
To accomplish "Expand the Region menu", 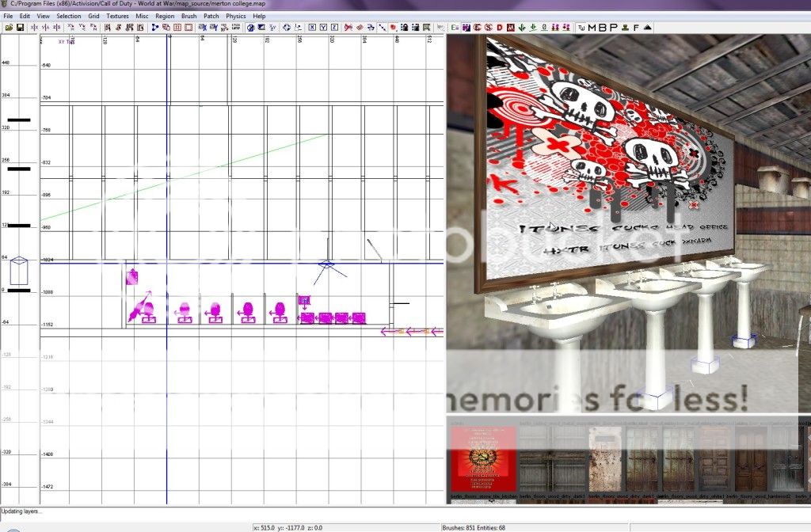I will click(x=165, y=16).
